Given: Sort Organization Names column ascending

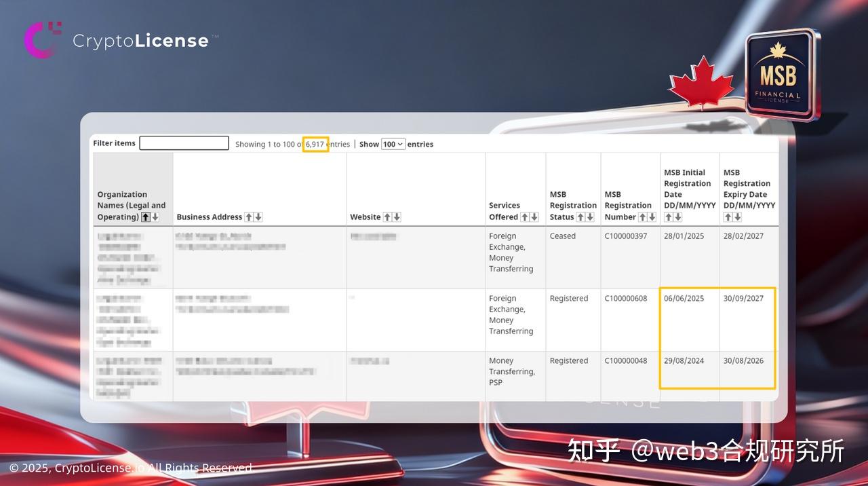Looking at the screenshot, I should point(144,217).
